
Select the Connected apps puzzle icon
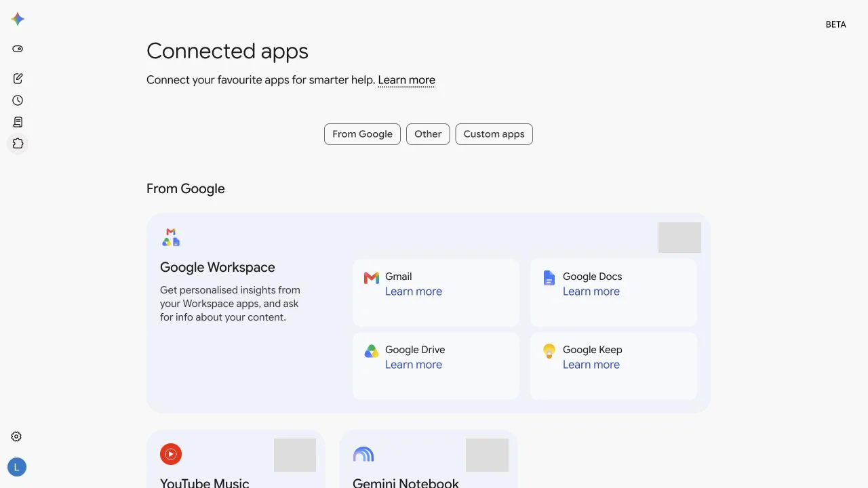[18, 144]
